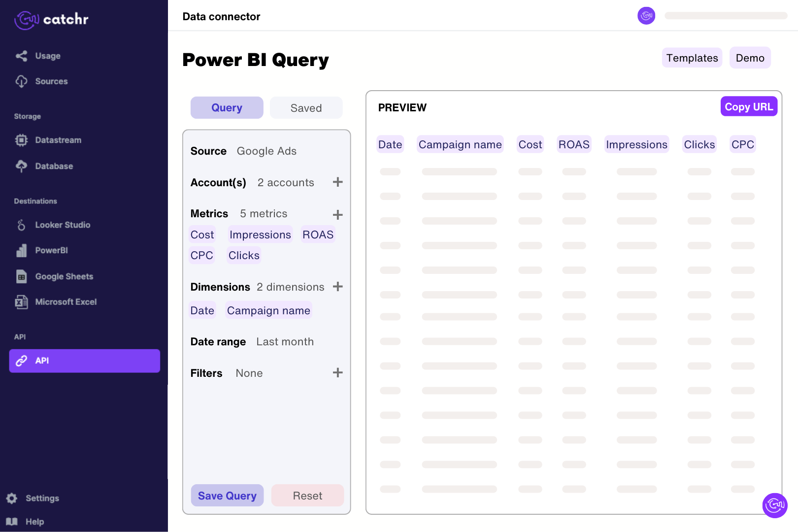Click the Clicks metric chip

[244, 255]
